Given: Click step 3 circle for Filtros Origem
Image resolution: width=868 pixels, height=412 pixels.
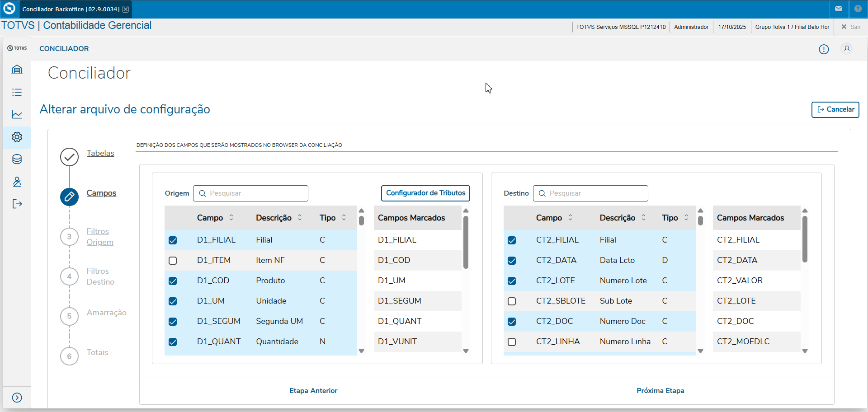Looking at the screenshot, I should coord(69,236).
